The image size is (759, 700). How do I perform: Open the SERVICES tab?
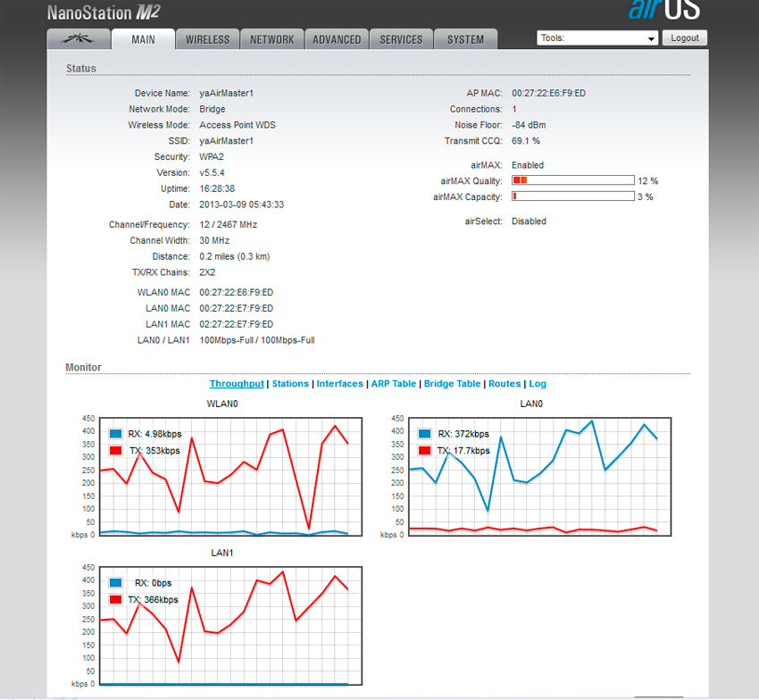pos(401,39)
